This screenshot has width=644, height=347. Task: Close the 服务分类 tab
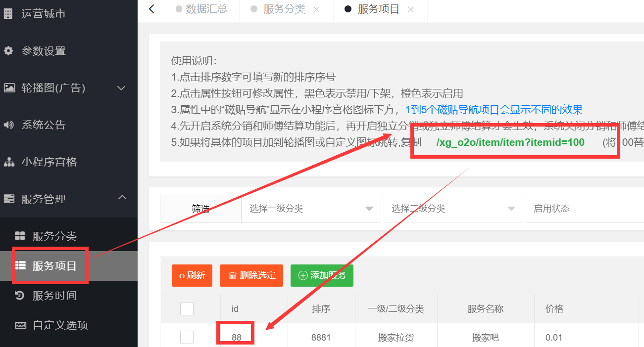pos(316,9)
